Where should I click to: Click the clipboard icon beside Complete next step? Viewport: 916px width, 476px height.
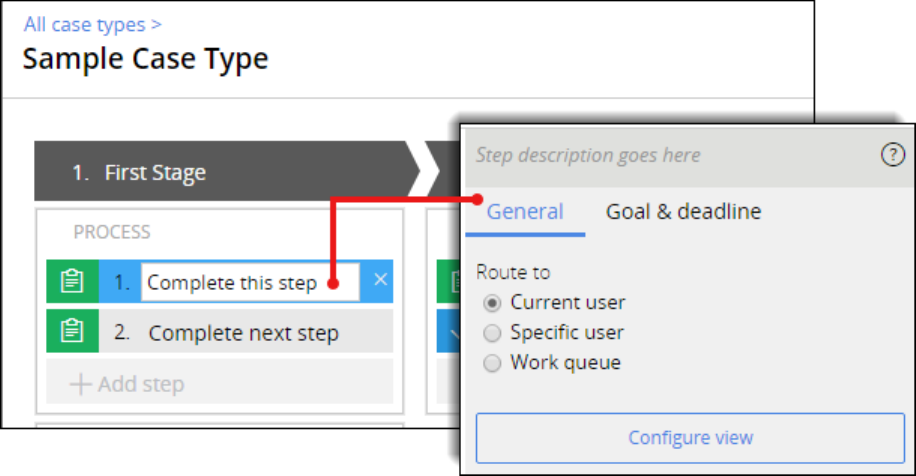coord(72,332)
